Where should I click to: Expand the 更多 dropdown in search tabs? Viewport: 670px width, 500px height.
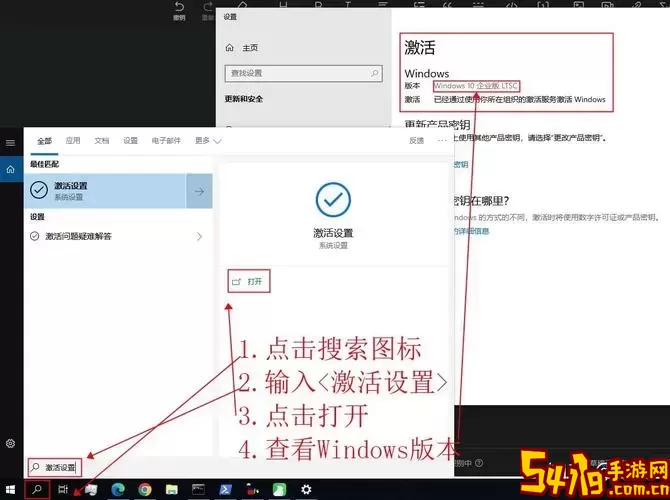click(208, 140)
